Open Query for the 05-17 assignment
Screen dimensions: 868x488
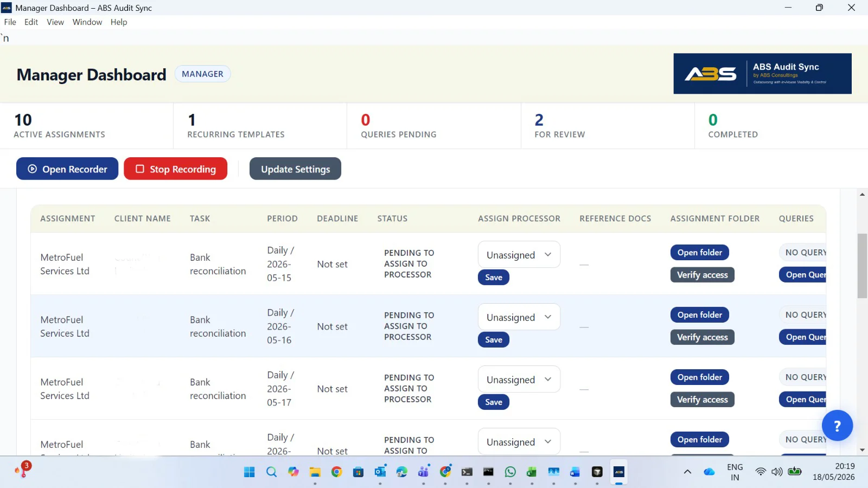point(803,400)
